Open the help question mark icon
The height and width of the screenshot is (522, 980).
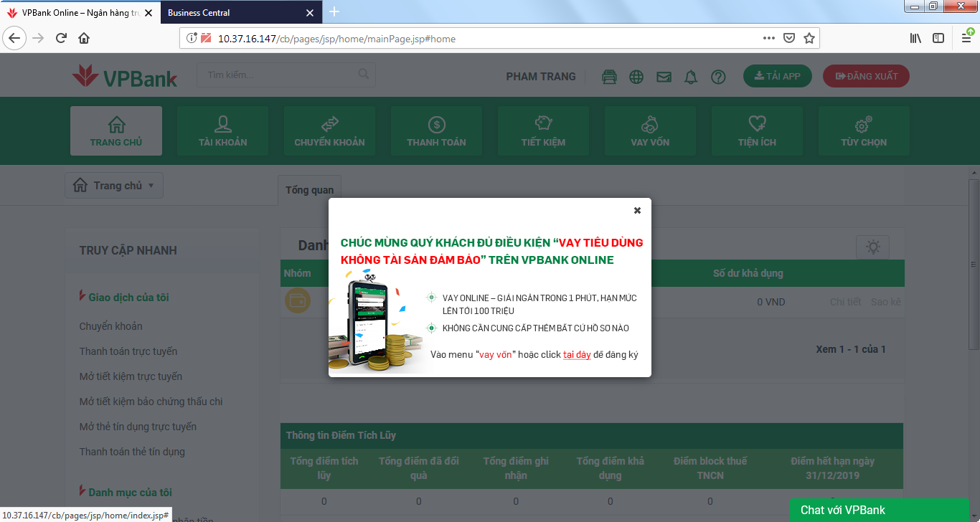718,77
